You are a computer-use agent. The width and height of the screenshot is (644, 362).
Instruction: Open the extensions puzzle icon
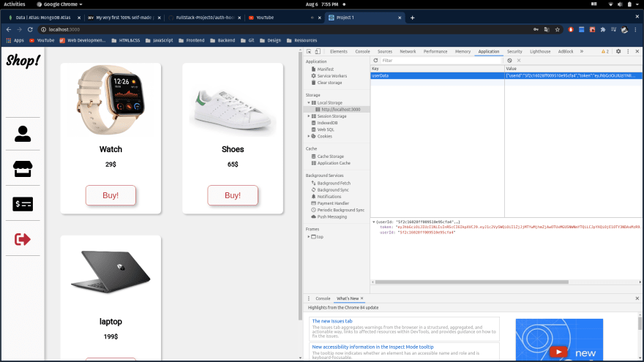tap(603, 29)
